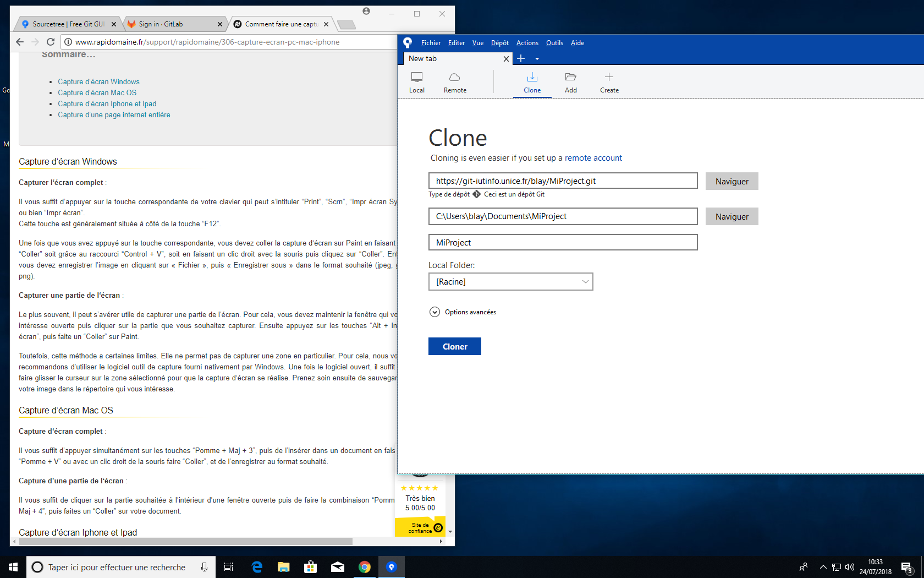The width and height of the screenshot is (924, 578).
Task: Click the Create repository icon
Action: click(x=609, y=82)
